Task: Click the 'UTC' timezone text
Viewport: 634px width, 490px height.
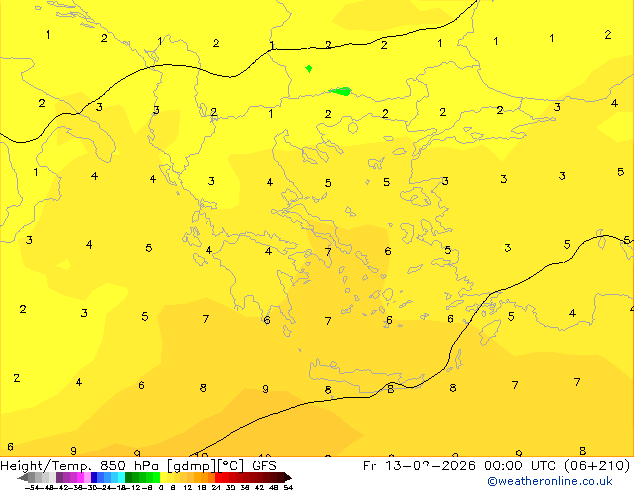Action: (x=543, y=466)
